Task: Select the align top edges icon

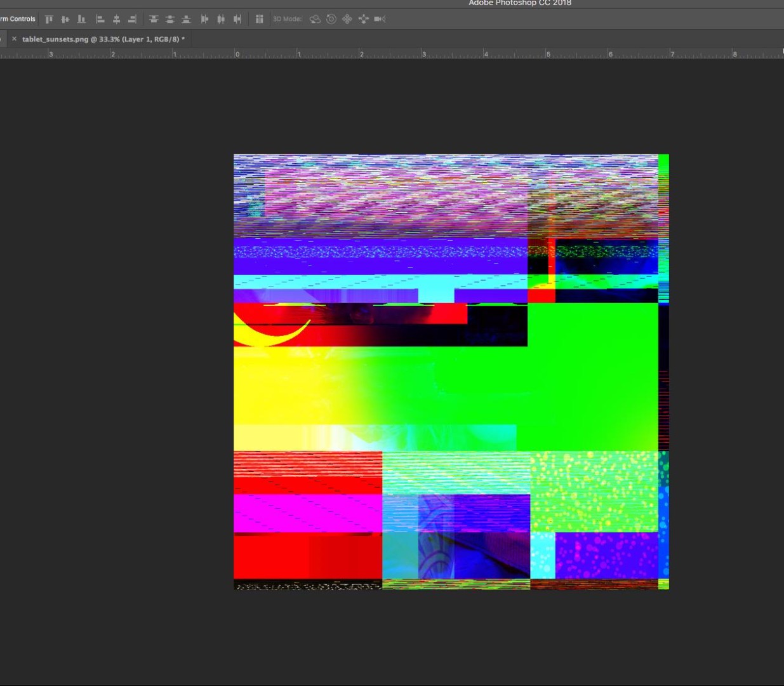Action: 49,19
